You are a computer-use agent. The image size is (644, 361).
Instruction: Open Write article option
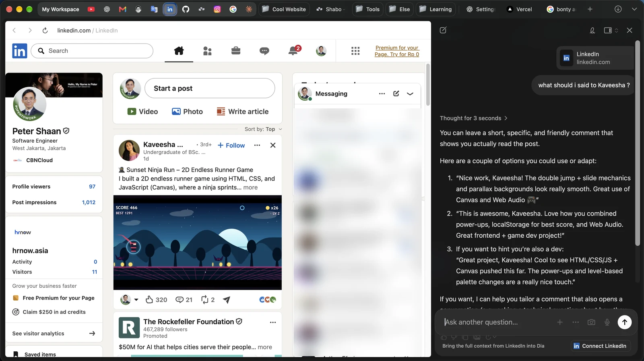coord(243,112)
